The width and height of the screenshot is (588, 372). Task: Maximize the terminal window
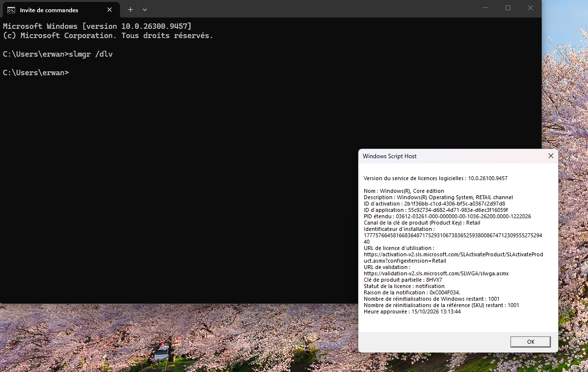tap(508, 8)
